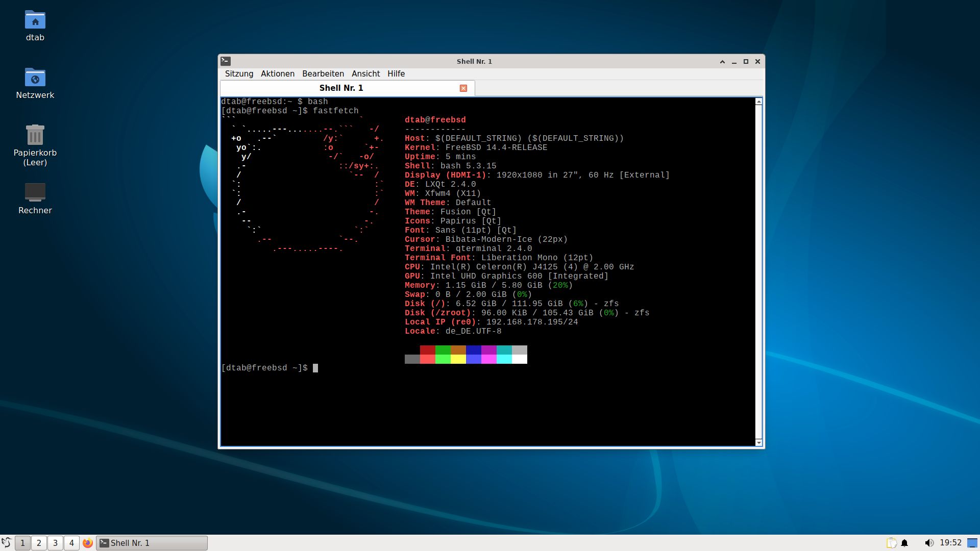Click the show desktop icon in the panel

pos(973,543)
